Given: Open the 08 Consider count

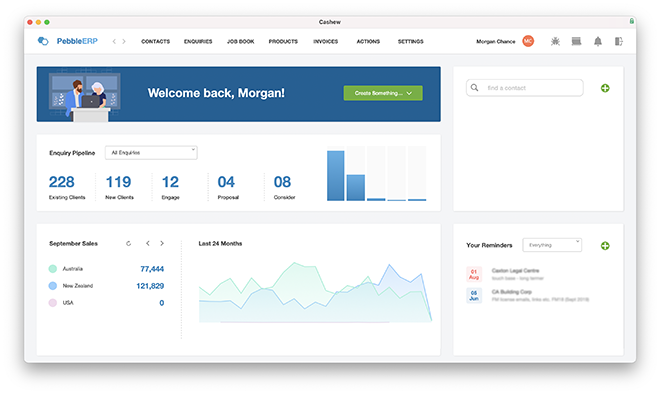Looking at the screenshot, I should [282, 182].
